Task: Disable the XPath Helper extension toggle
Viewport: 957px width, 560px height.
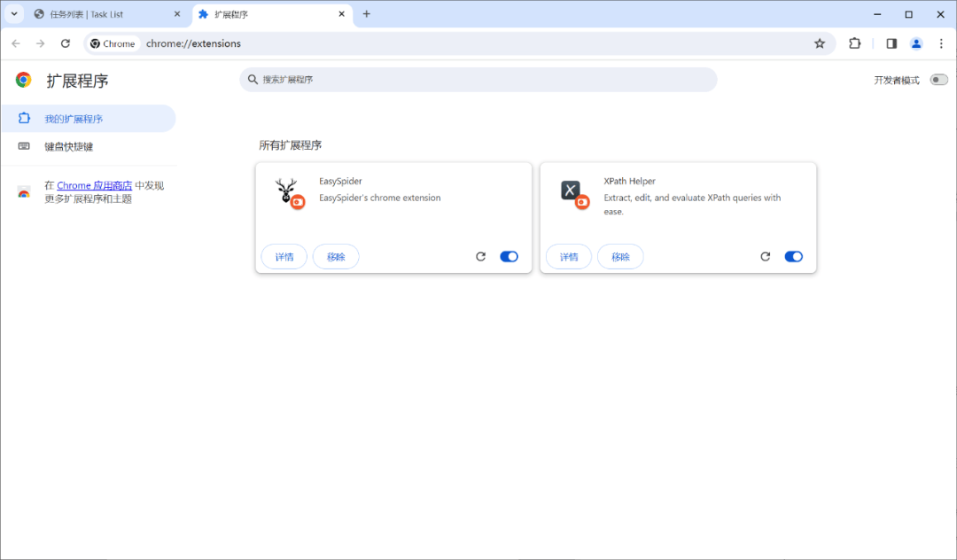Action: click(793, 257)
